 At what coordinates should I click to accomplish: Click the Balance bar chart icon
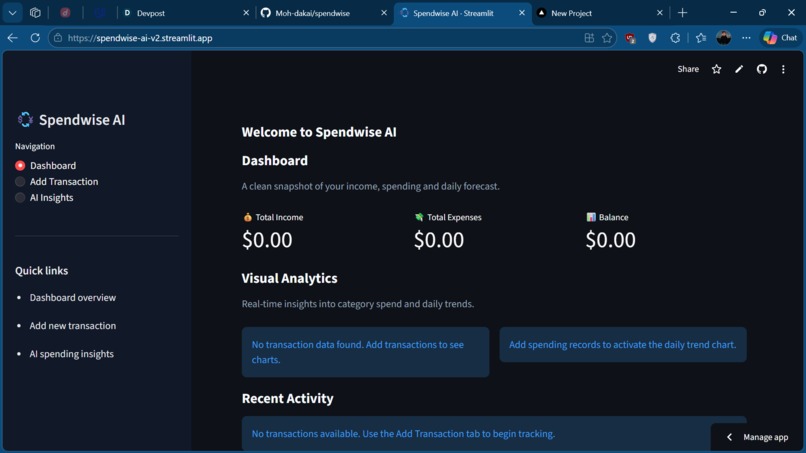(591, 217)
